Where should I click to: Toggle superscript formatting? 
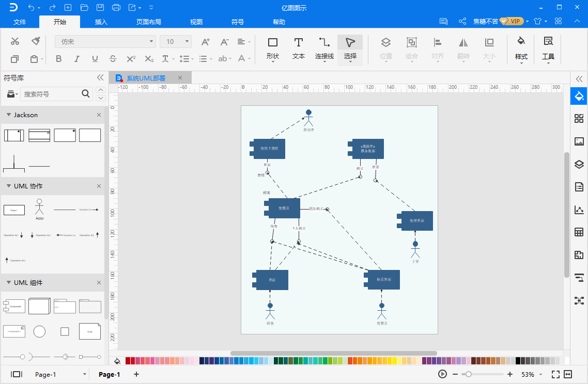click(131, 59)
